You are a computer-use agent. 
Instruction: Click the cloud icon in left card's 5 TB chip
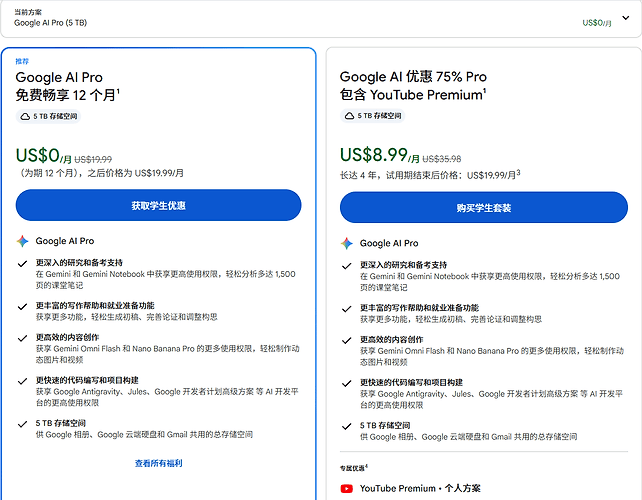tap(25, 116)
